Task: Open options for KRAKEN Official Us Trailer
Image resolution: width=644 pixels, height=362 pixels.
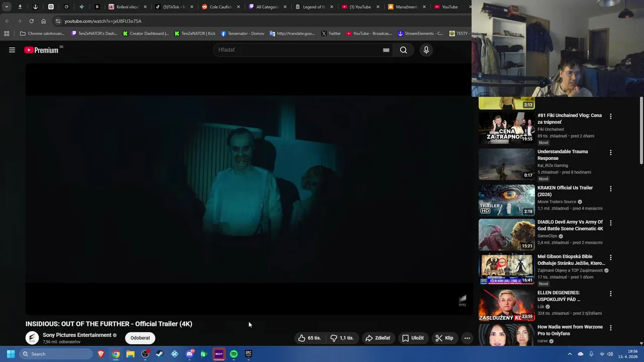Action: tap(611, 189)
